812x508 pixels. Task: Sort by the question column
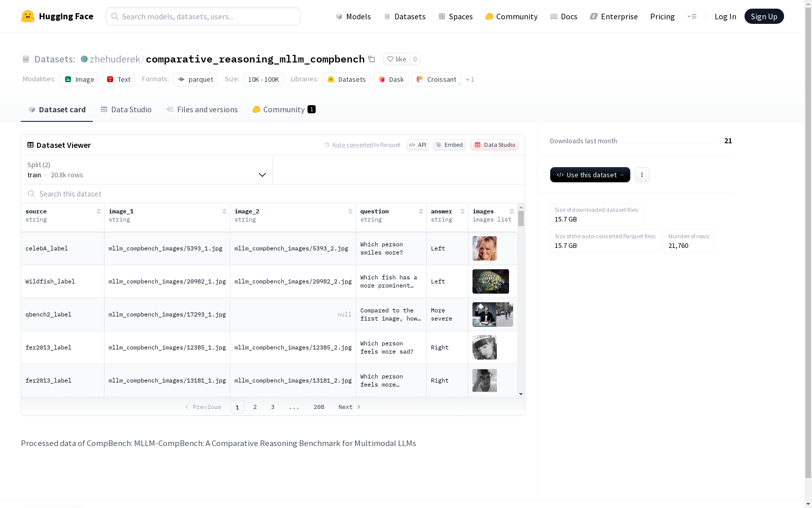tap(421, 211)
